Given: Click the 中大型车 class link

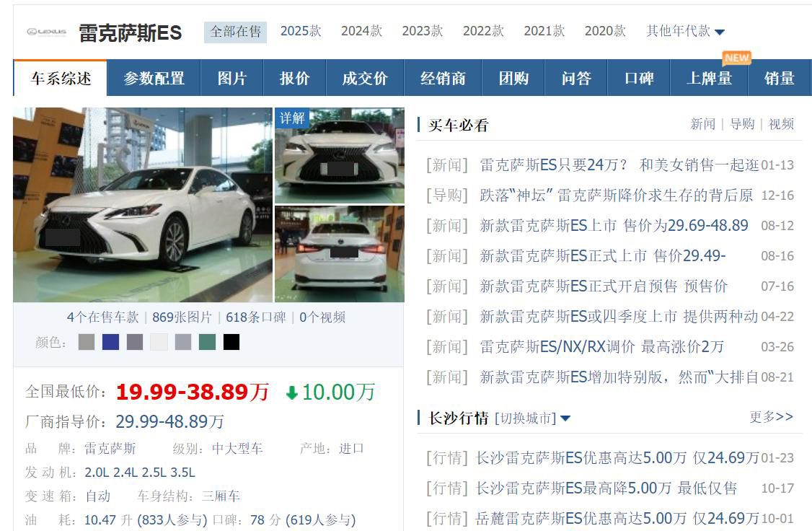Looking at the screenshot, I should (x=238, y=449).
